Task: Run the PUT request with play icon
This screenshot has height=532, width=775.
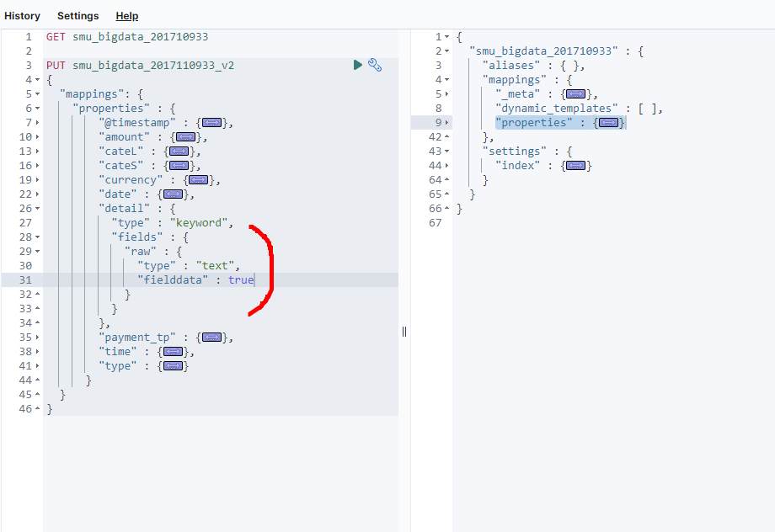Action: (358, 65)
